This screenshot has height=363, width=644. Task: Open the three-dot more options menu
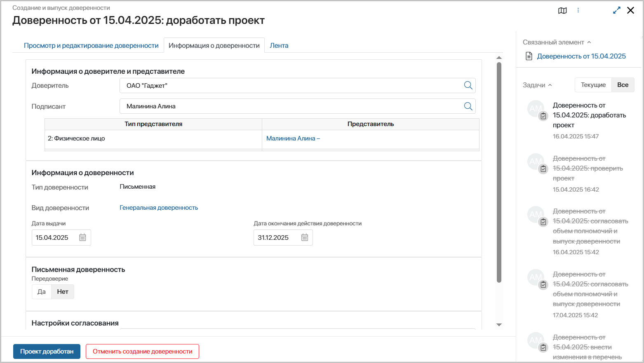coord(578,10)
